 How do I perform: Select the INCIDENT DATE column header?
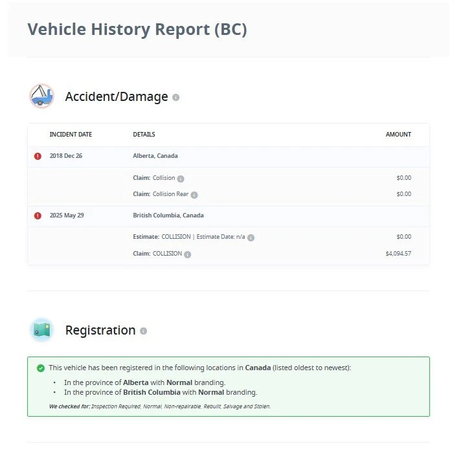tap(71, 135)
